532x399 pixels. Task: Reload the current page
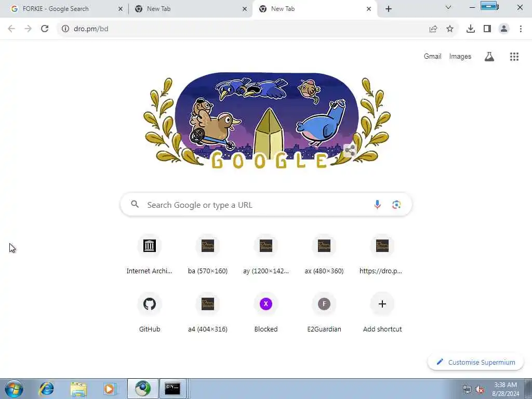point(45,29)
